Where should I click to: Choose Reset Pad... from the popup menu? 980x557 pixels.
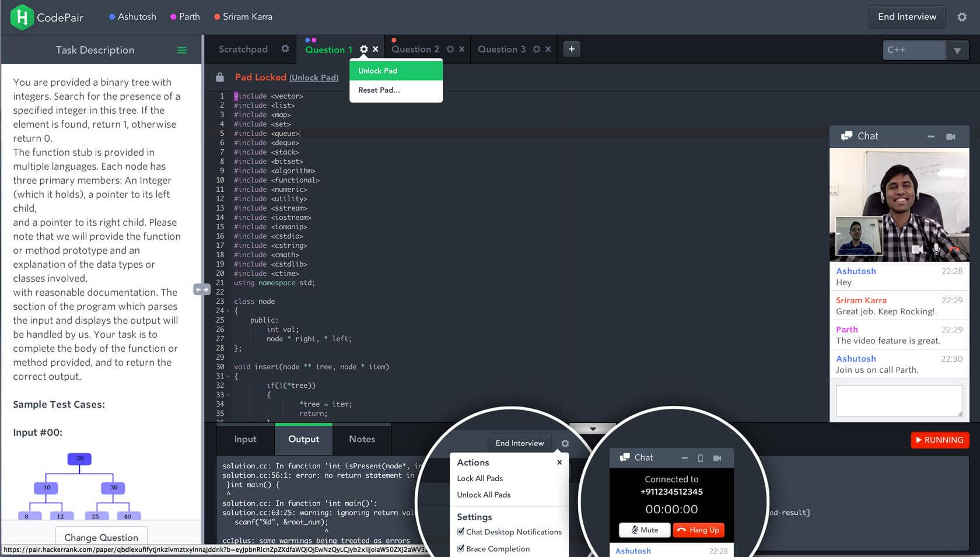point(396,90)
